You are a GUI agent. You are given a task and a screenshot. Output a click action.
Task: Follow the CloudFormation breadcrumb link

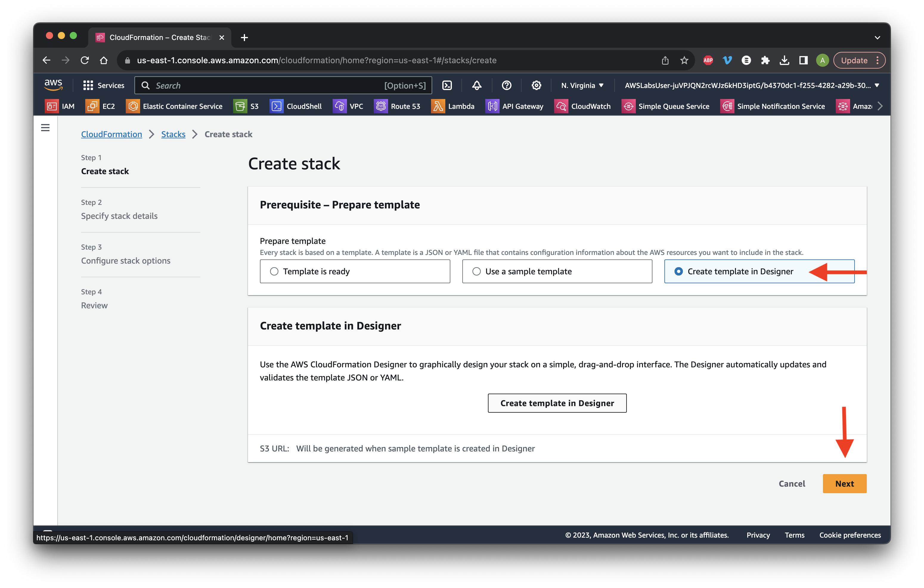point(111,134)
